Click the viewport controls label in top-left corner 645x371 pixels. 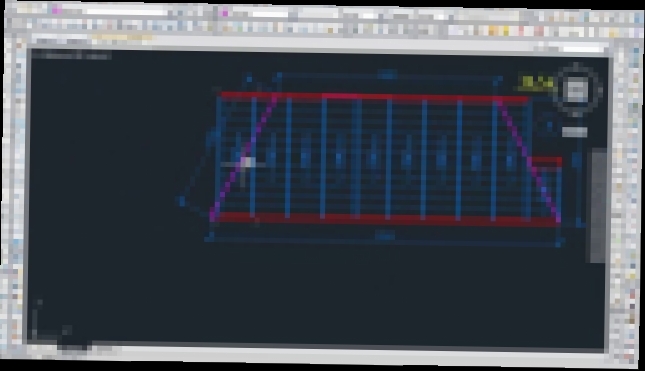[71, 55]
